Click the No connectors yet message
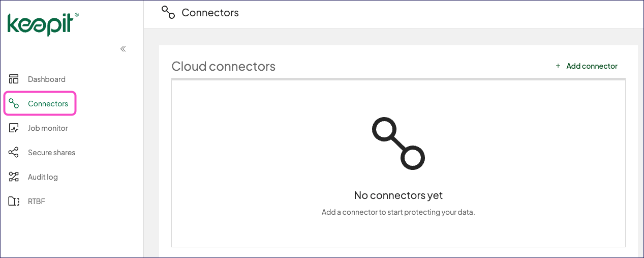Viewport: 644px width, 258px height. pyautogui.click(x=398, y=195)
